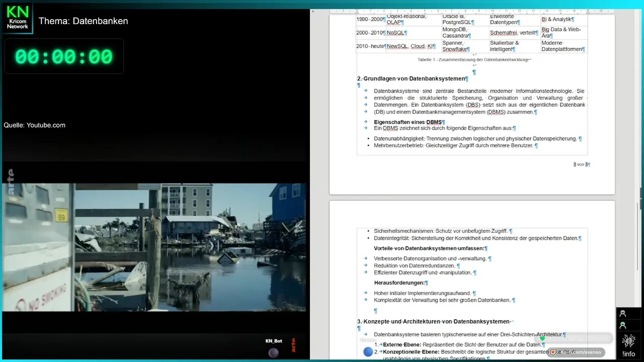Click the page number '3 von 5'

tap(582, 164)
